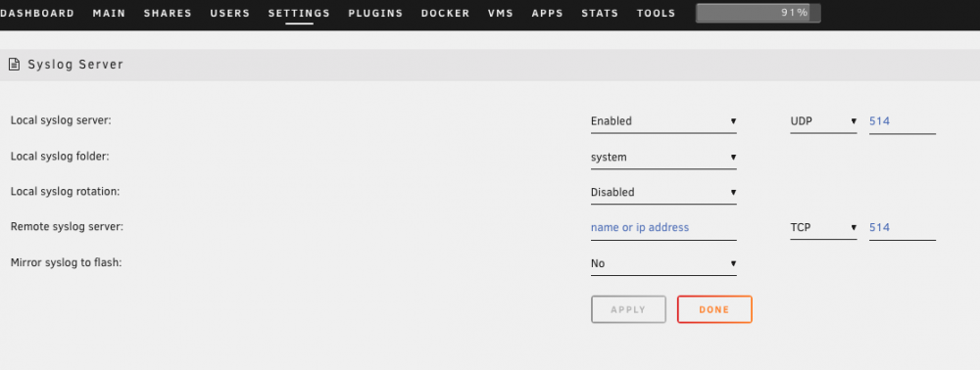The height and width of the screenshot is (370, 980).
Task: Click the Mirror syslog to flash label
Action: point(67,262)
